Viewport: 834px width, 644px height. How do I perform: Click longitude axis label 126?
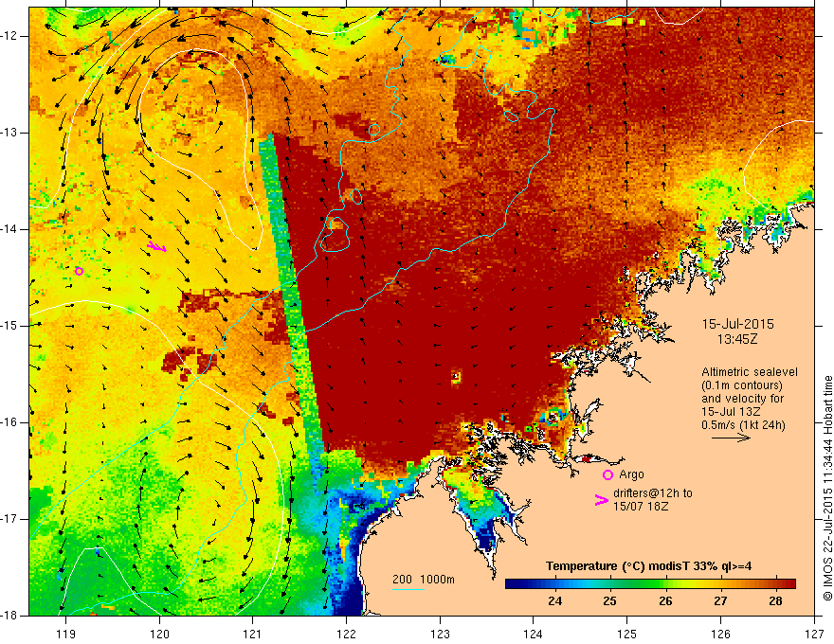(720, 634)
